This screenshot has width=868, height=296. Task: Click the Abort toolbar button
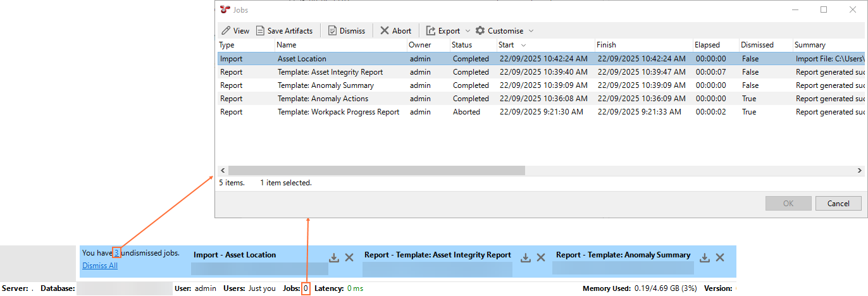395,30
